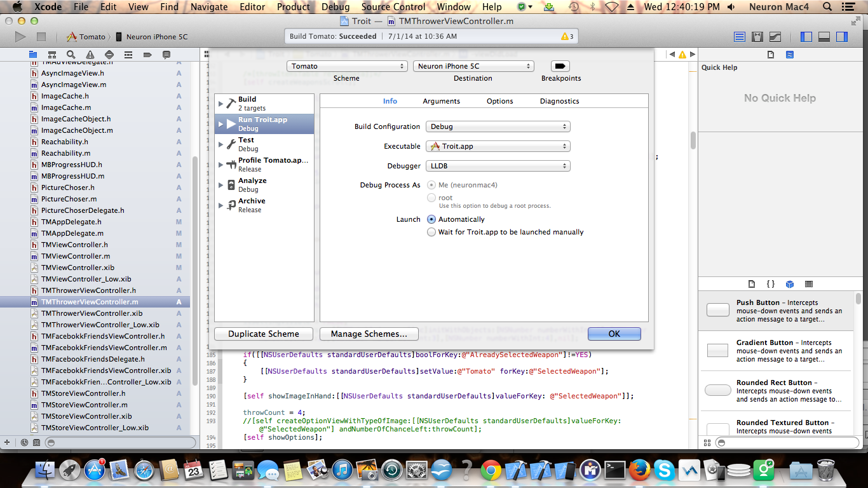Click the OK button

coord(614,334)
